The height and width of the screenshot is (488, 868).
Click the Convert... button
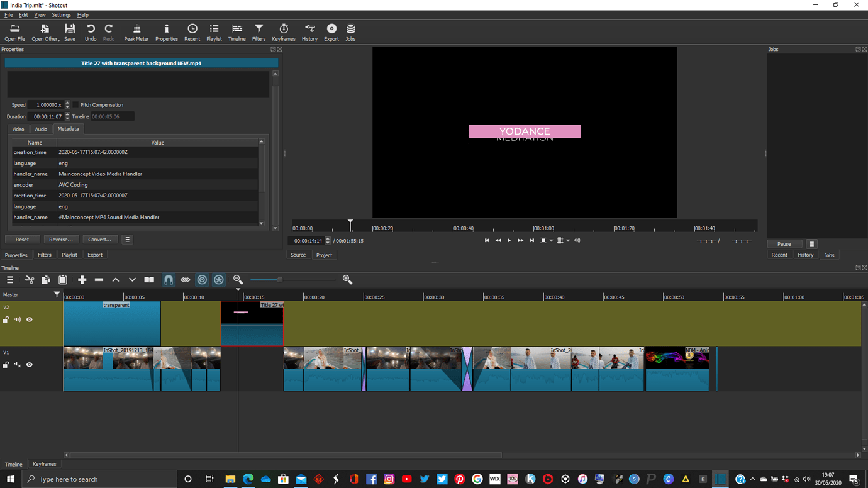pyautogui.click(x=99, y=240)
